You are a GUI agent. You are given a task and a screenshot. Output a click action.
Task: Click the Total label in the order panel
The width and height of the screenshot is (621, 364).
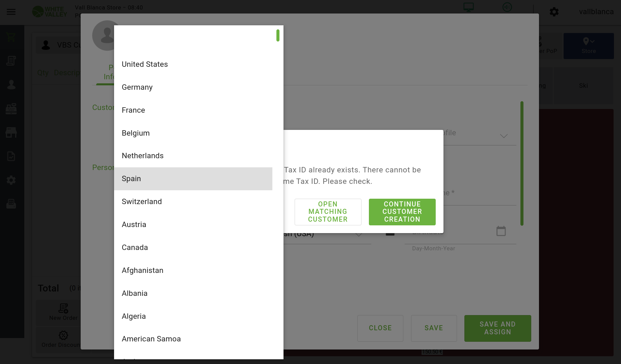tap(48, 288)
